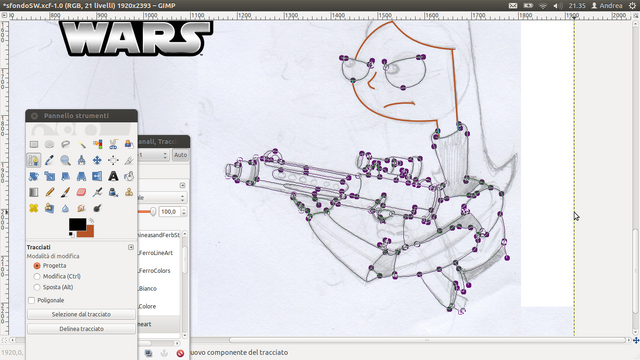
Task: Select the Crop tool
Action: click(129, 160)
